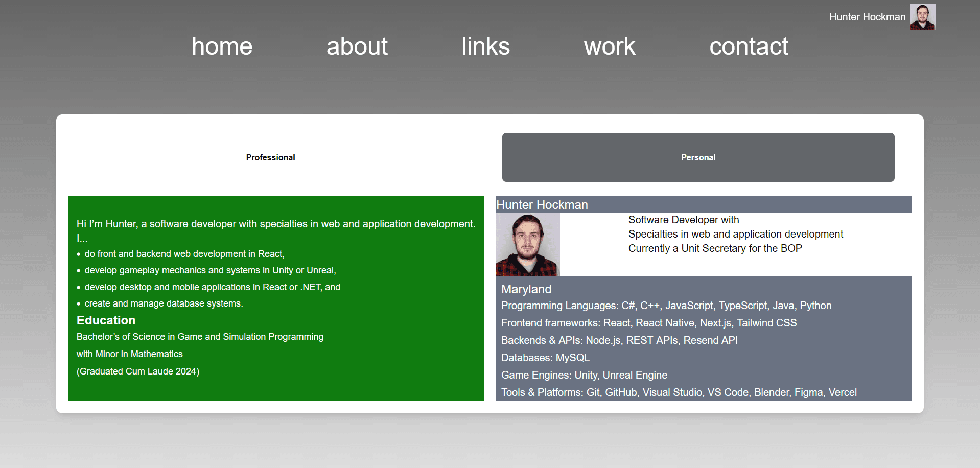This screenshot has width=980, height=468.
Task: Click the Game Engines line
Action: (x=584, y=375)
